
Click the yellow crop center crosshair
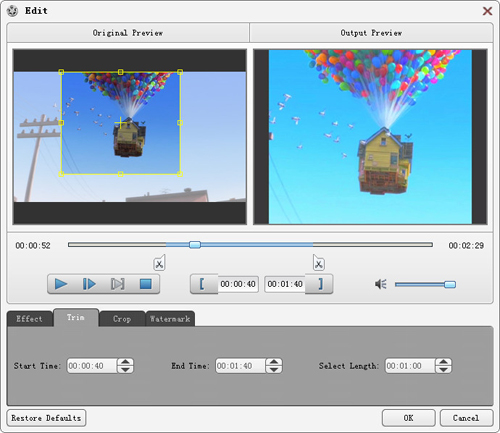click(x=121, y=123)
